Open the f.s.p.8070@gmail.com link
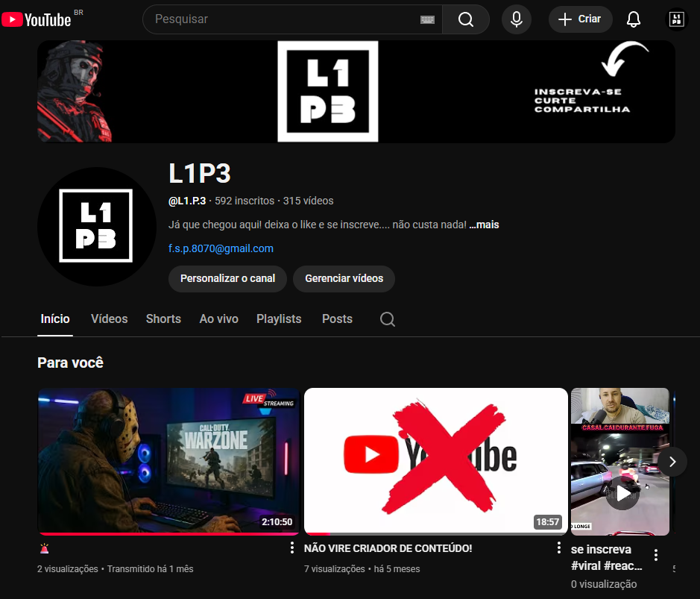Viewport: 700px width, 599px height. (x=221, y=248)
